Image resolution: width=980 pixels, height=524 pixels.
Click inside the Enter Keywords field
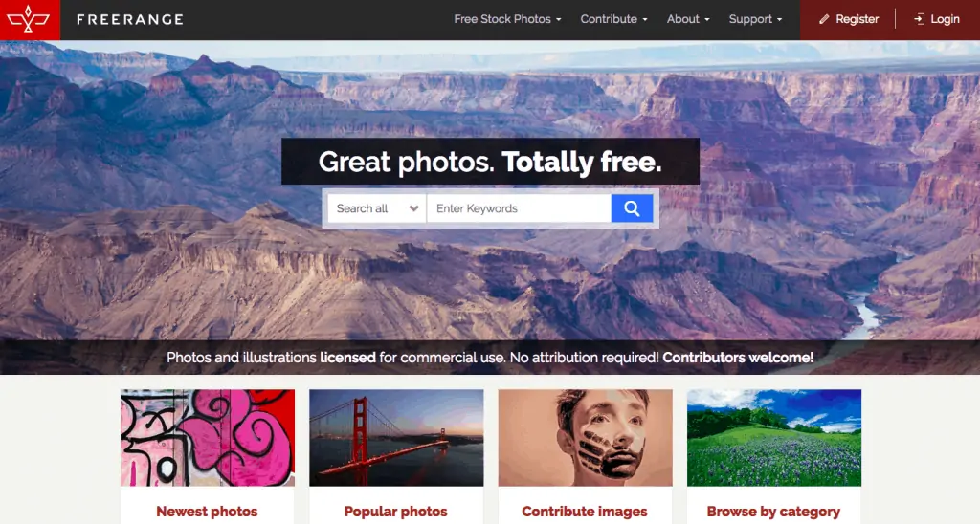coord(519,208)
